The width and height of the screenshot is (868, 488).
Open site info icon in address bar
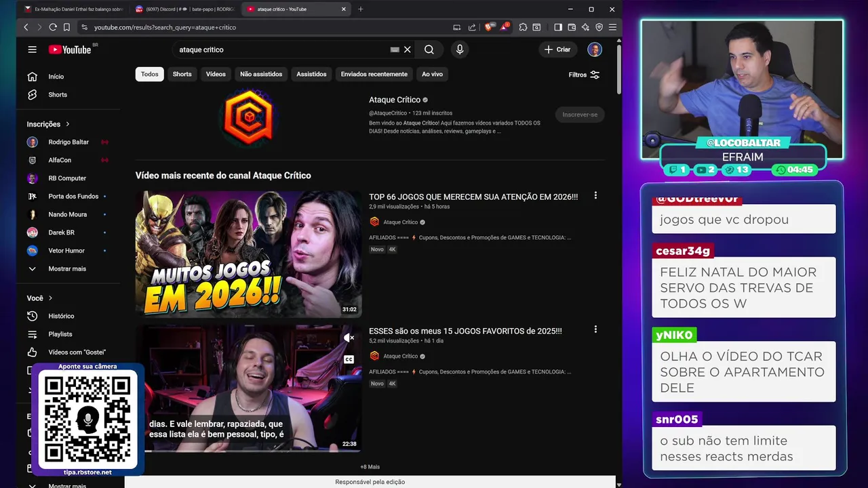[x=84, y=27]
